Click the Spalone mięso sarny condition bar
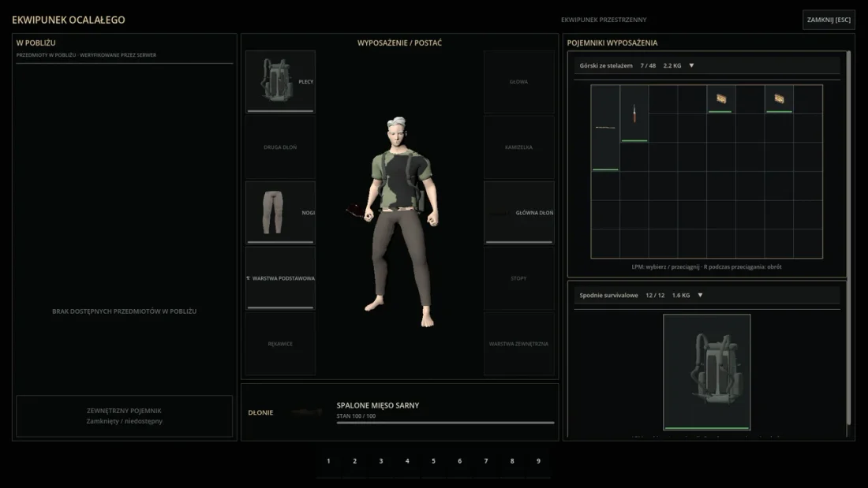 click(445, 423)
